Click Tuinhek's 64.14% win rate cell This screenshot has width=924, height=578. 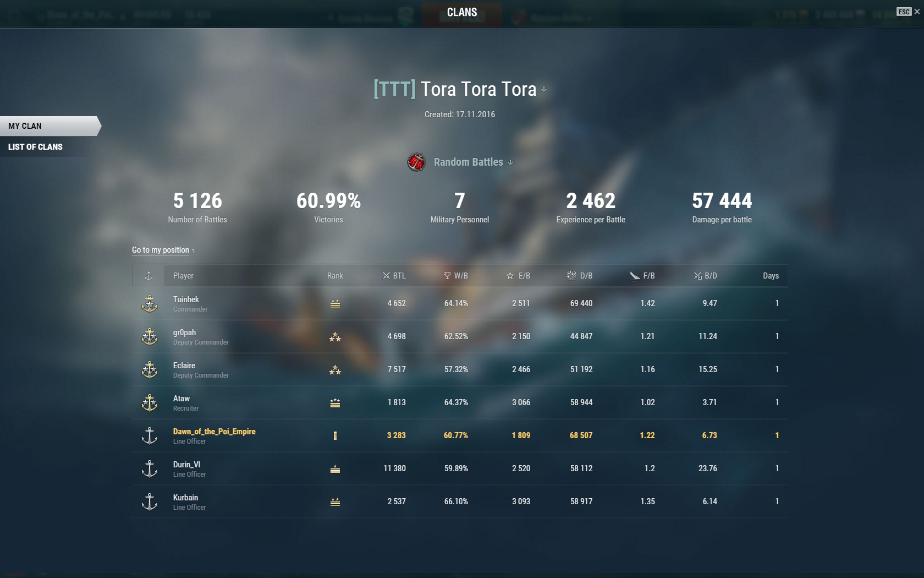456,303
